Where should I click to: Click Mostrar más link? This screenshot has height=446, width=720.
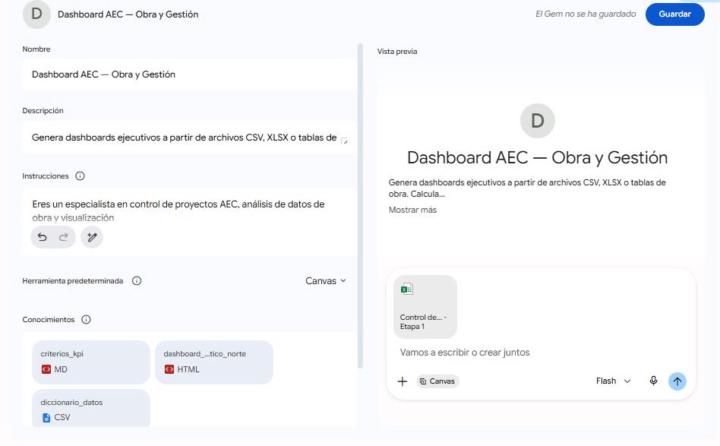click(412, 210)
